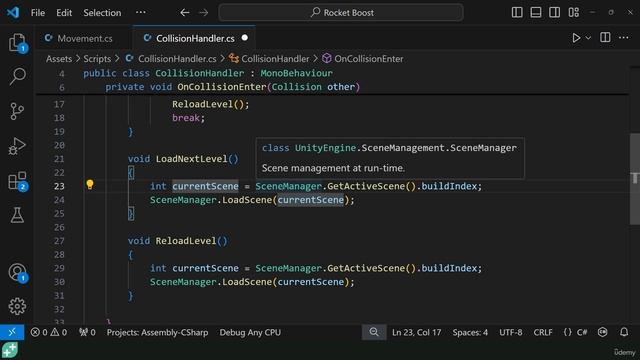Click Debug Any CPU in the status bar

tap(250, 332)
